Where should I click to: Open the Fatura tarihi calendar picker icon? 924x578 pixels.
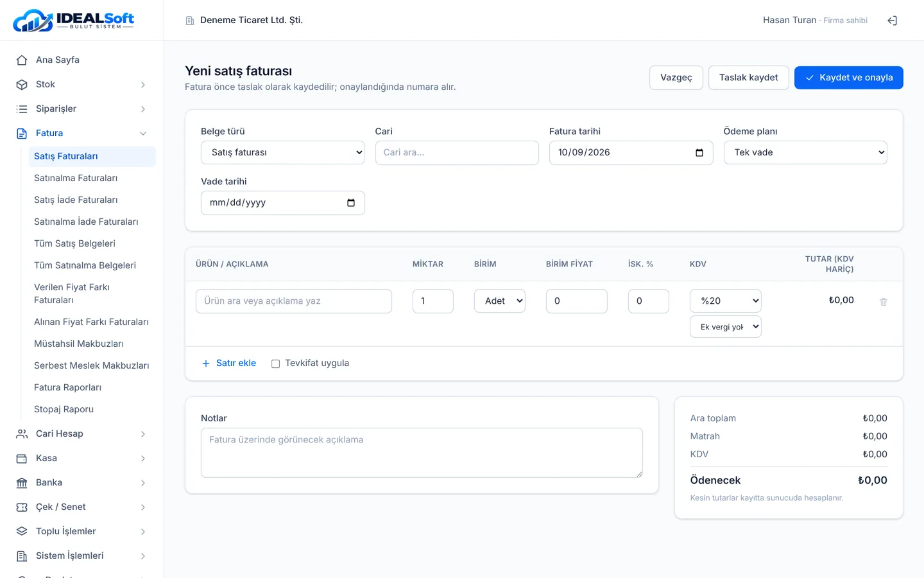coord(699,153)
